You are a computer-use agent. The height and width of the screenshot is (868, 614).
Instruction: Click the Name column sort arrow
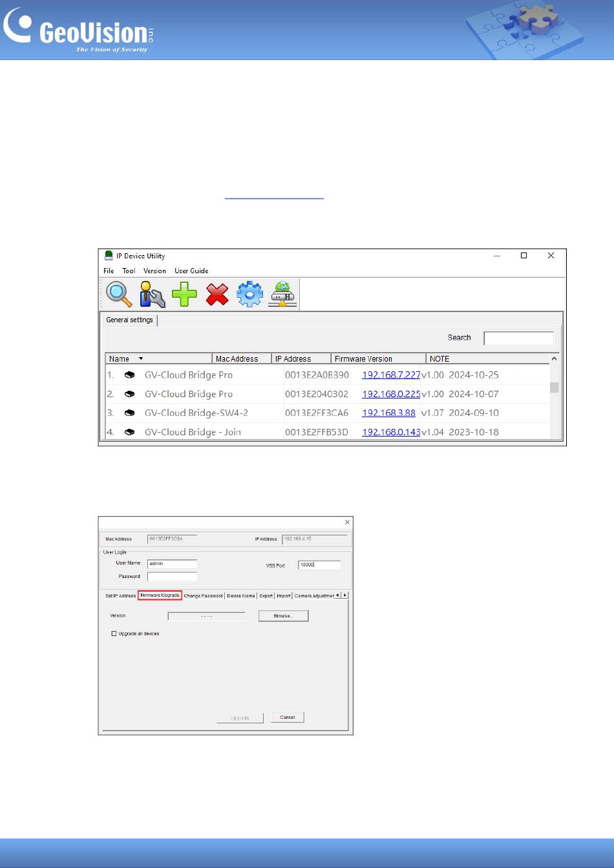click(x=141, y=358)
